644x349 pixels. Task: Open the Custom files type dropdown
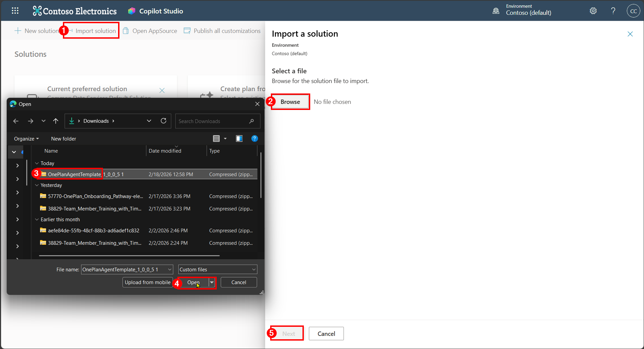218,269
